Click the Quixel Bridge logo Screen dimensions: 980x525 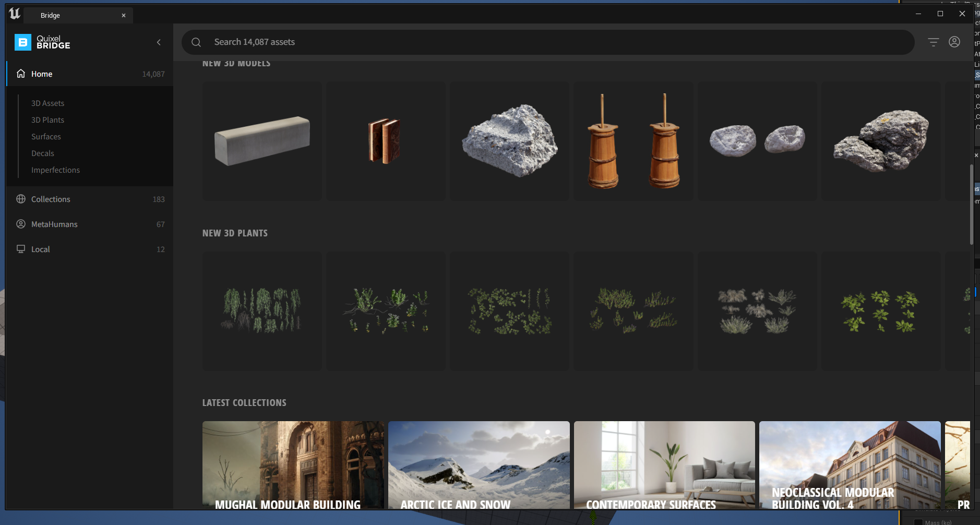point(42,42)
